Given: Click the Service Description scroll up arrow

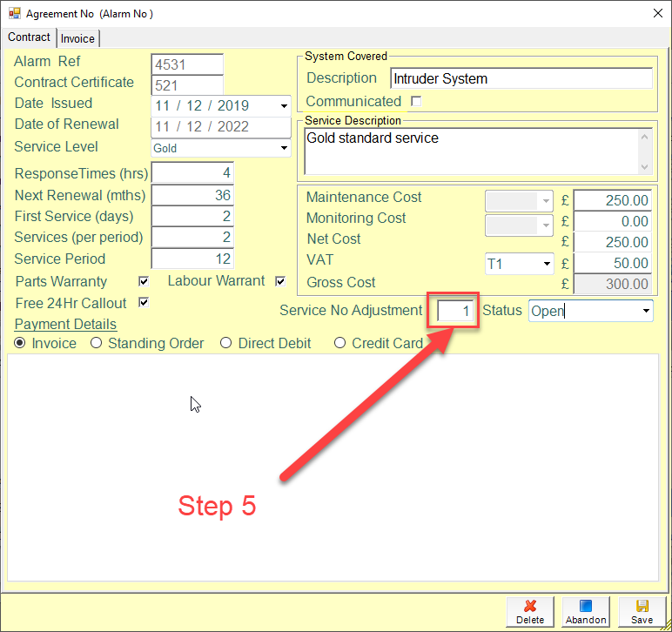Looking at the screenshot, I should pos(644,138).
